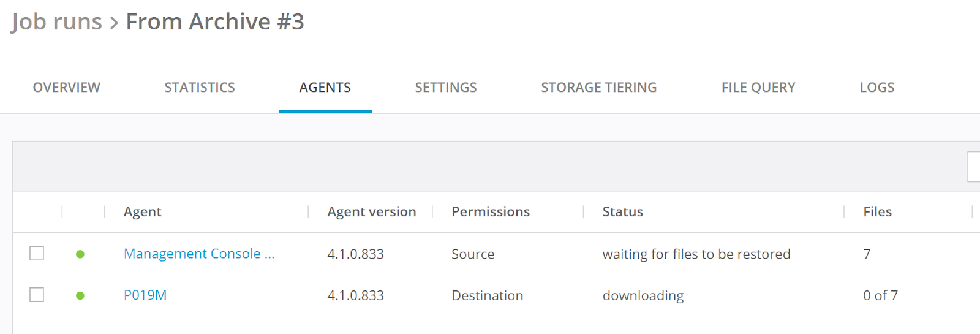Viewport: 980px width, 334px height.
Task: Go to the Storage Tiering tab
Action: [x=598, y=88]
